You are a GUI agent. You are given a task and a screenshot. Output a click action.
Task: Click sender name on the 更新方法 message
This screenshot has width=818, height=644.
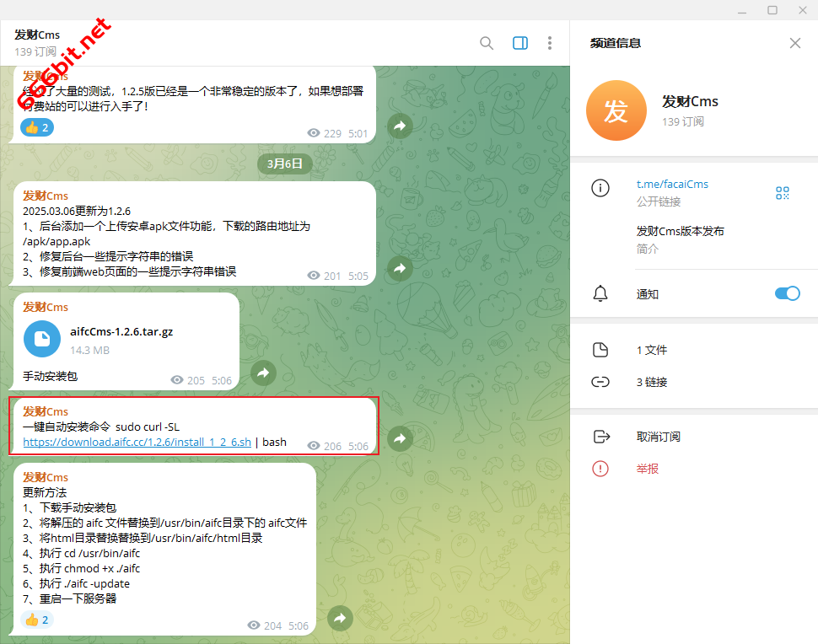coord(46,478)
